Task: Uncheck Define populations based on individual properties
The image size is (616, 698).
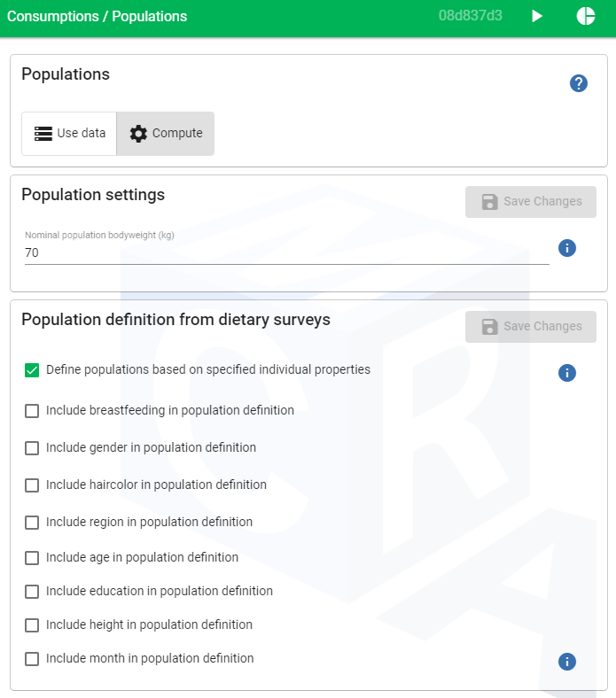Action: point(32,370)
